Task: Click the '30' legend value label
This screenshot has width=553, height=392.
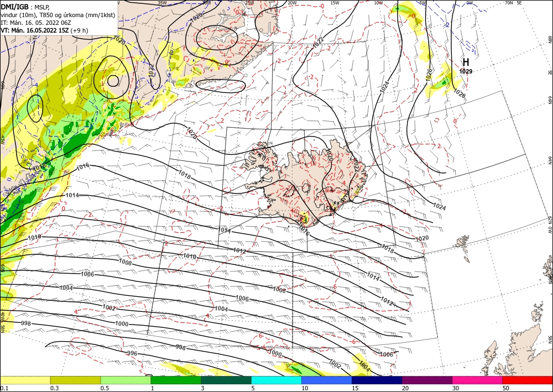Action: (456, 388)
